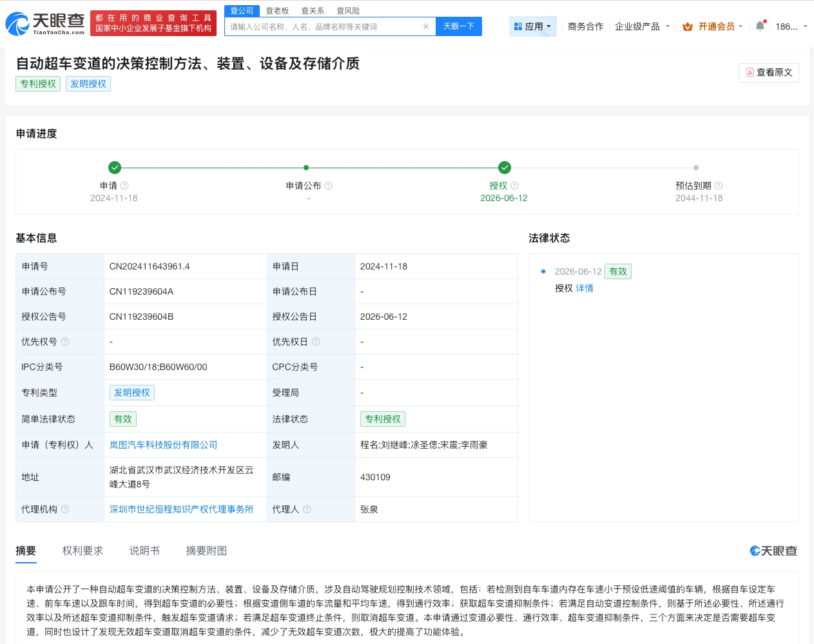This screenshot has width=814, height=644.
Task: Click the green check at 授权 step
Action: (505, 168)
